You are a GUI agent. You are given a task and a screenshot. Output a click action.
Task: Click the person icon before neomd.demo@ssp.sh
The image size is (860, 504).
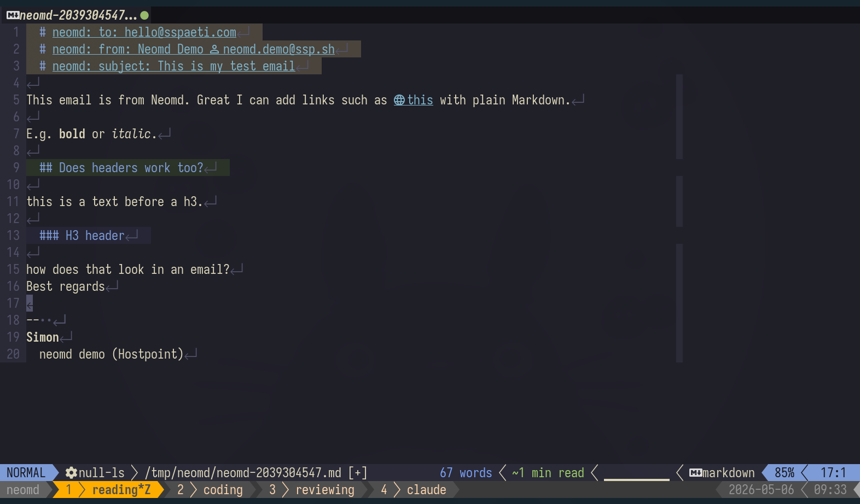tap(214, 50)
